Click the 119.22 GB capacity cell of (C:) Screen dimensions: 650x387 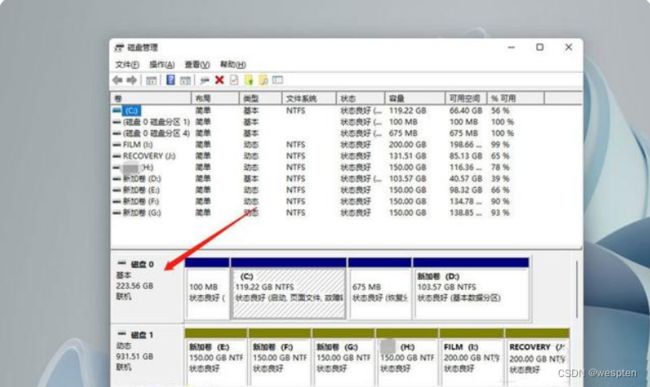point(407,111)
